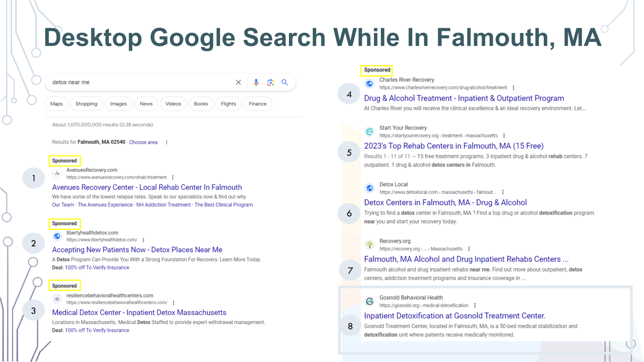Click the AvenuesRecovery.com site icon
This screenshot has height=362, width=644.
57,173
